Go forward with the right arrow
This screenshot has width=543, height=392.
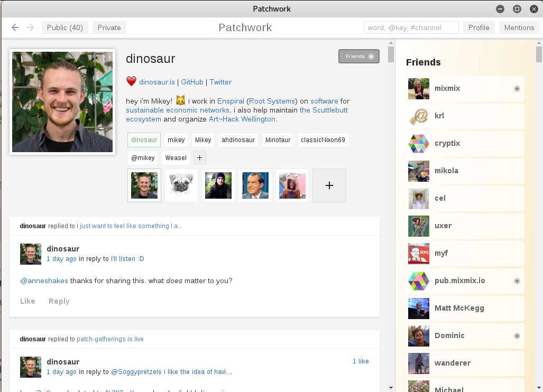click(x=31, y=27)
